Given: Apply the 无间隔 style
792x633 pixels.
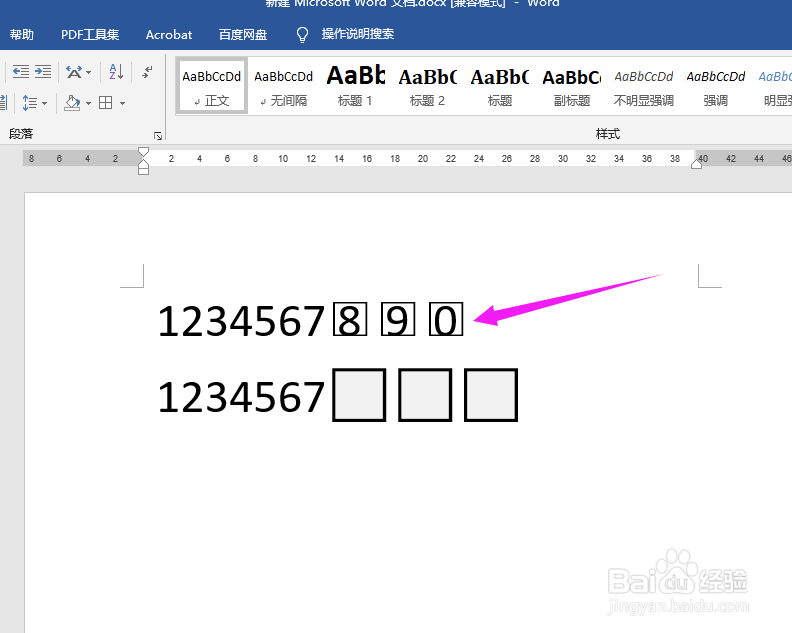Looking at the screenshot, I should (x=283, y=86).
